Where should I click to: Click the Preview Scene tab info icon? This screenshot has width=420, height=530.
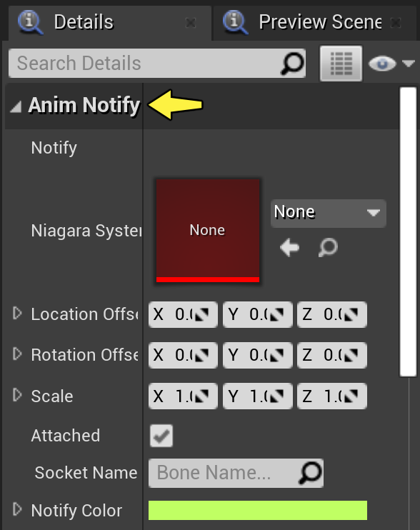click(x=235, y=22)
